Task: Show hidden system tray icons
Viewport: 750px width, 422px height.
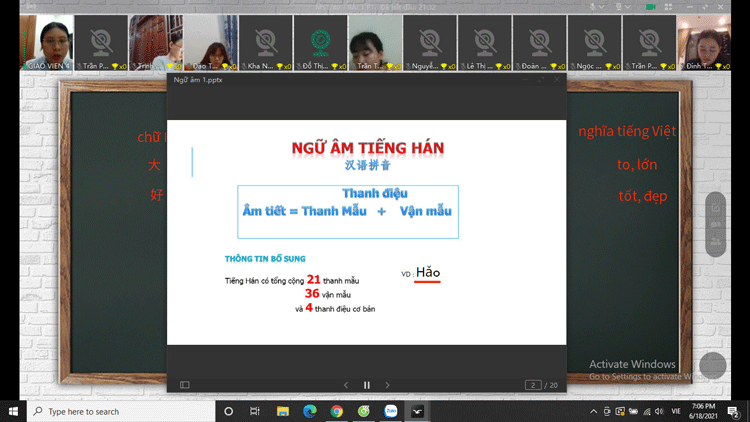Action: (594, 411)
